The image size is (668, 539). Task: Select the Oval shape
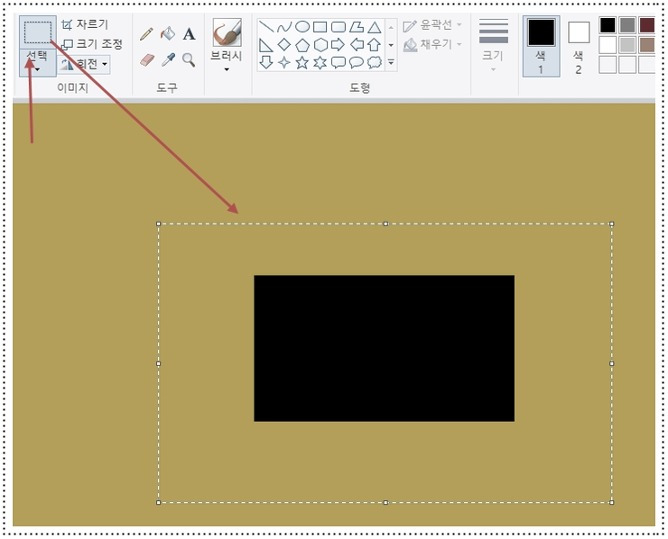[302, 27]
